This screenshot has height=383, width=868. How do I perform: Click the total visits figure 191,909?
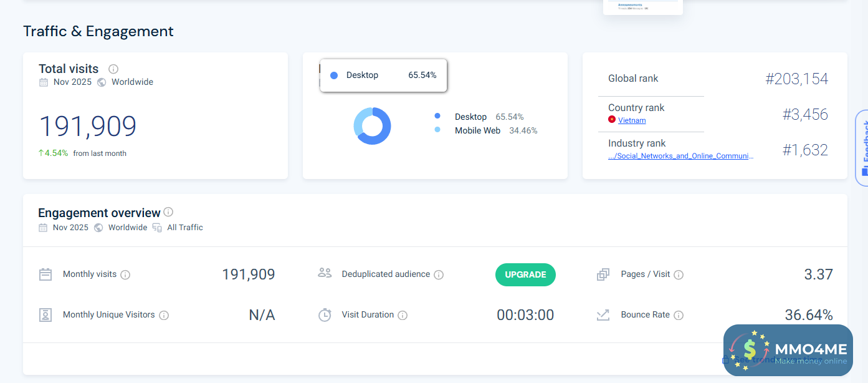point(88,127)
